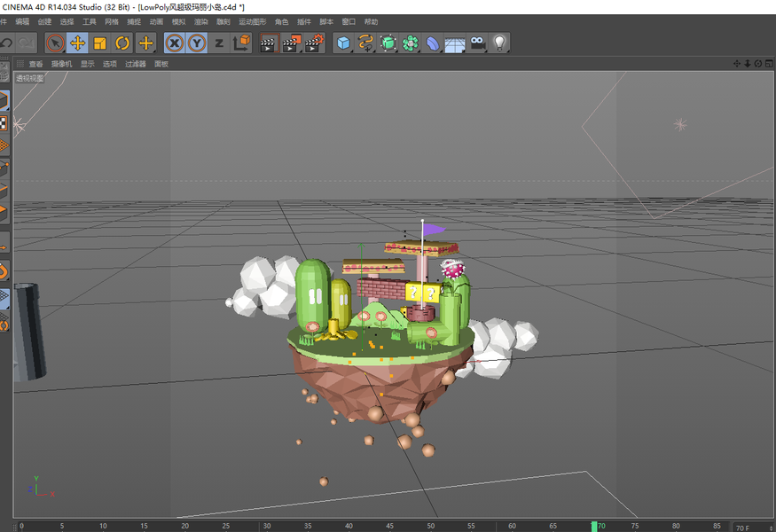Viewport: 776px width, 532px height.
Task: Toggle the Snap magnet in left sidebar
Action: point(4,271)
